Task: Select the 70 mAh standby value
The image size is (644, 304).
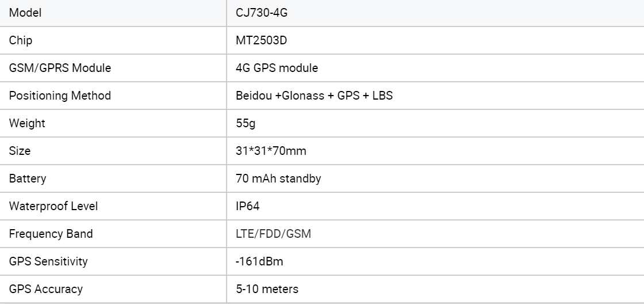Action: 278,178
